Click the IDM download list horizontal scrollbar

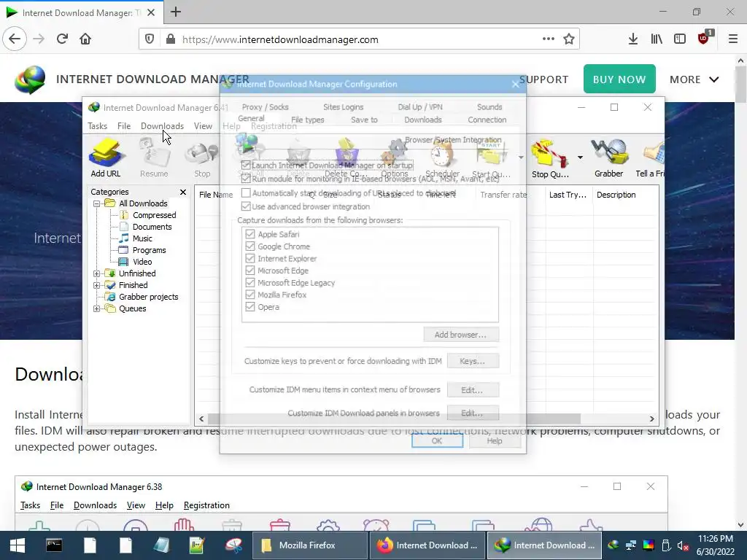[394, 419]
